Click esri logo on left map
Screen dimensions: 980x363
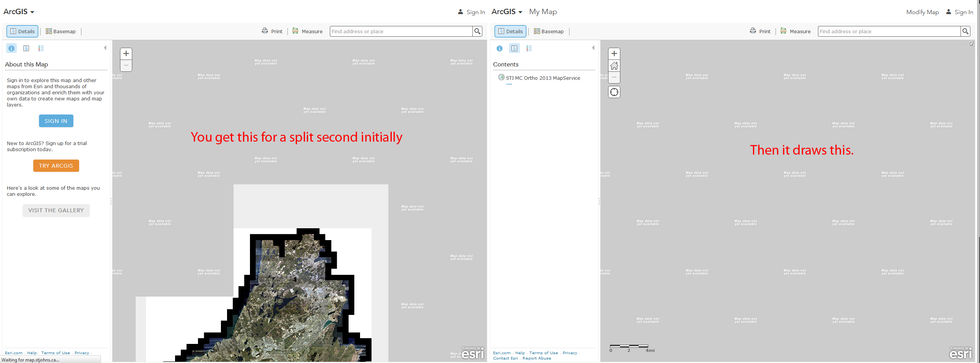coord(473,353)
